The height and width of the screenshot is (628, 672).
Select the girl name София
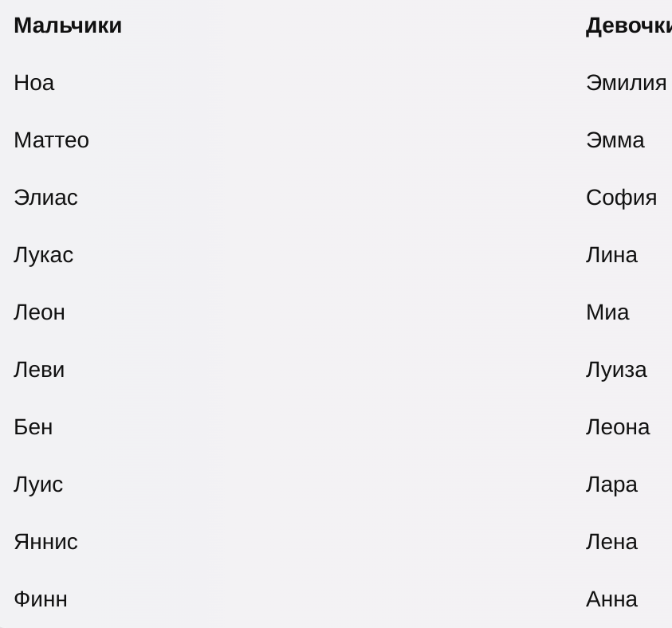click(622, 198)
